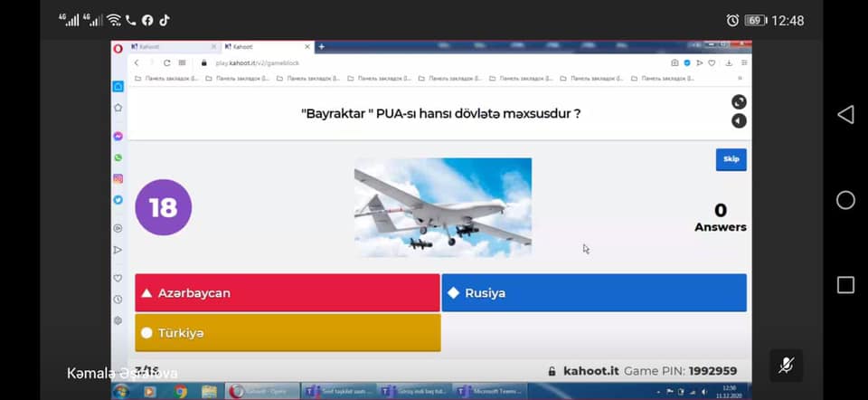This screenshot has width=868, height=400.
Task: Open the Windows Start button
Action: pos(121,392)
